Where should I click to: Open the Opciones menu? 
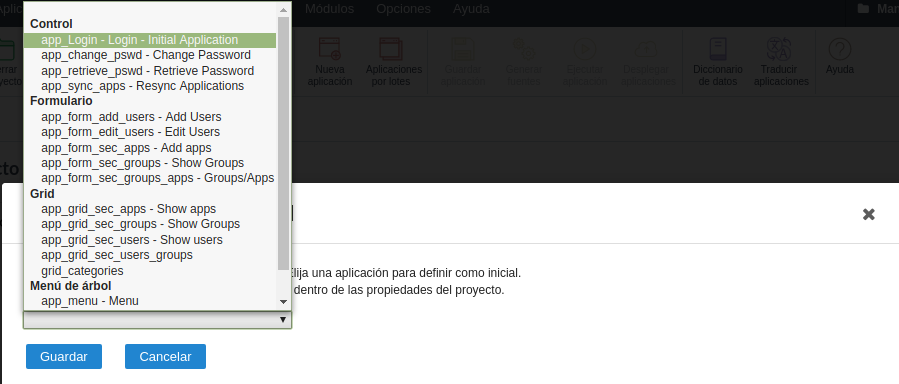coord(403,9)
